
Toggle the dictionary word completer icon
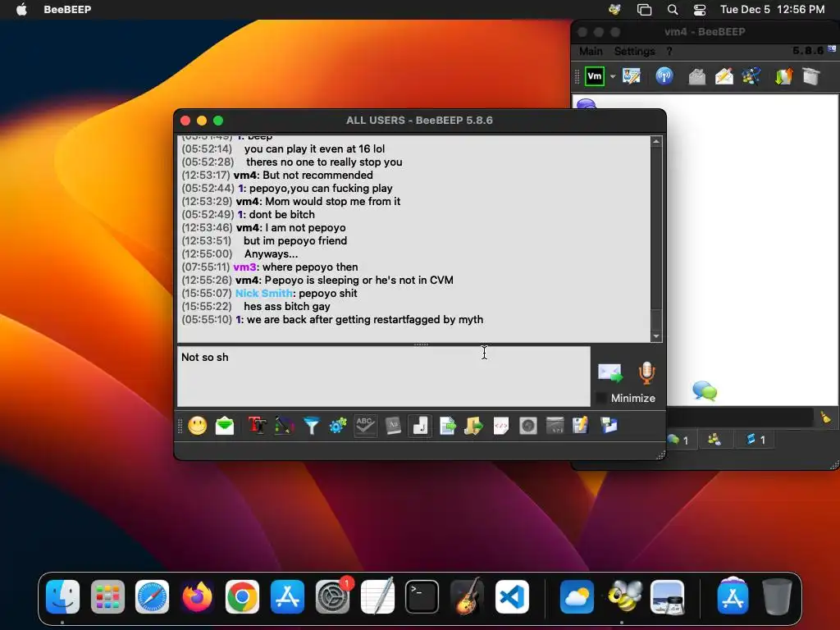[393, 426]
